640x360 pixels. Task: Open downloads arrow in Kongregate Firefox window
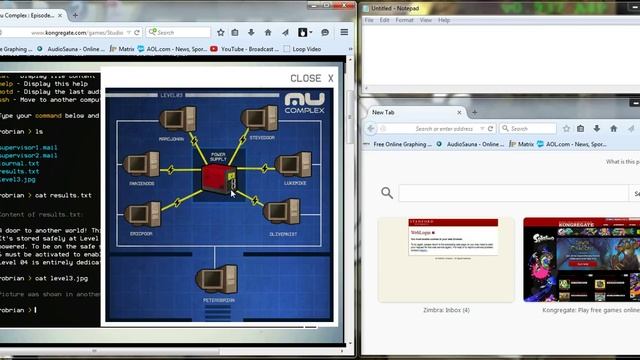point(251,32)
